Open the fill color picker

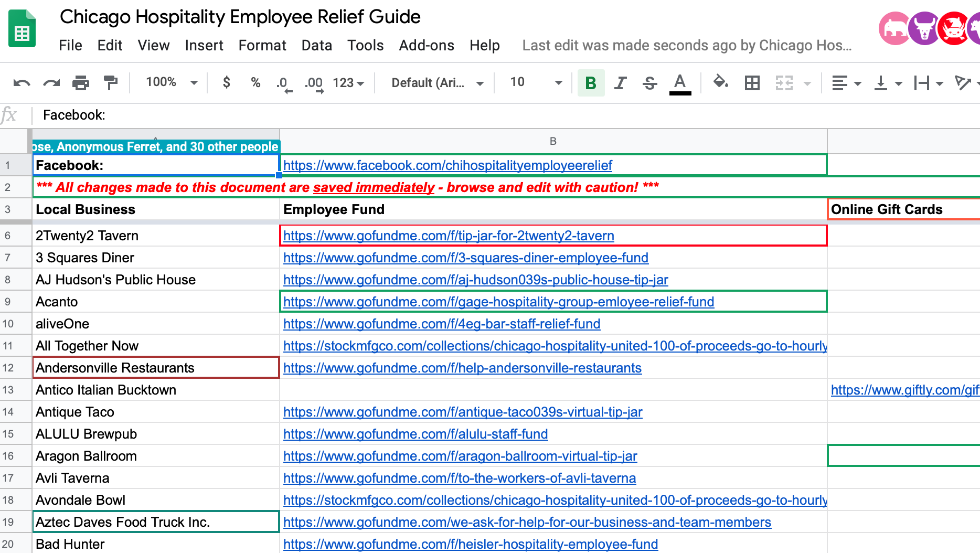(x=721, y=82)
